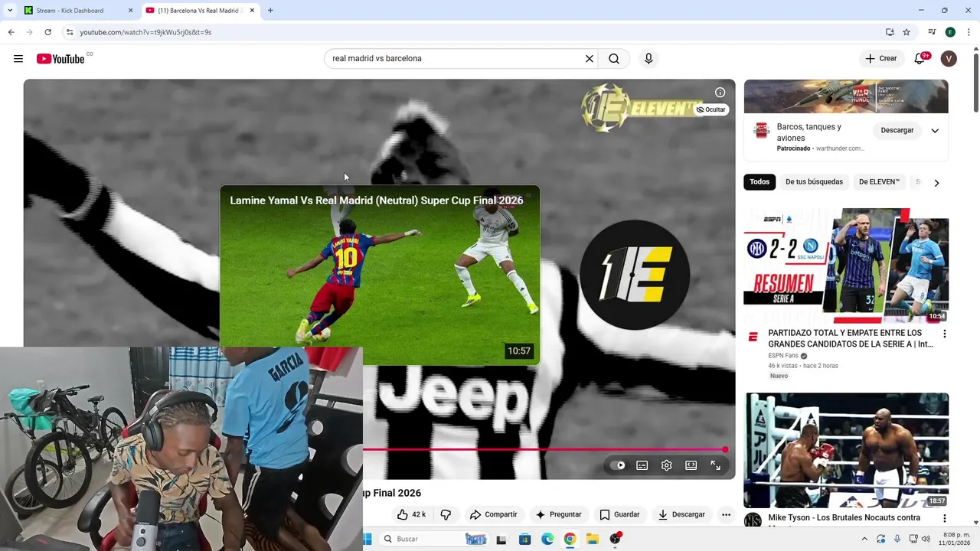Open options menu for Mike Tyson video
Screen dimensions: 980x551
[x=944, y=519]
